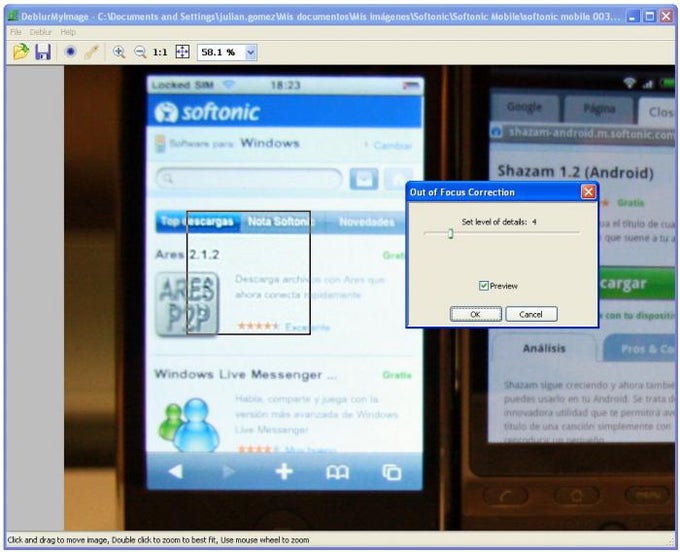Select the motion blur brush icon
Viewport: 680px width, 552px height.
pyautogui.click(x=92, y=52)
